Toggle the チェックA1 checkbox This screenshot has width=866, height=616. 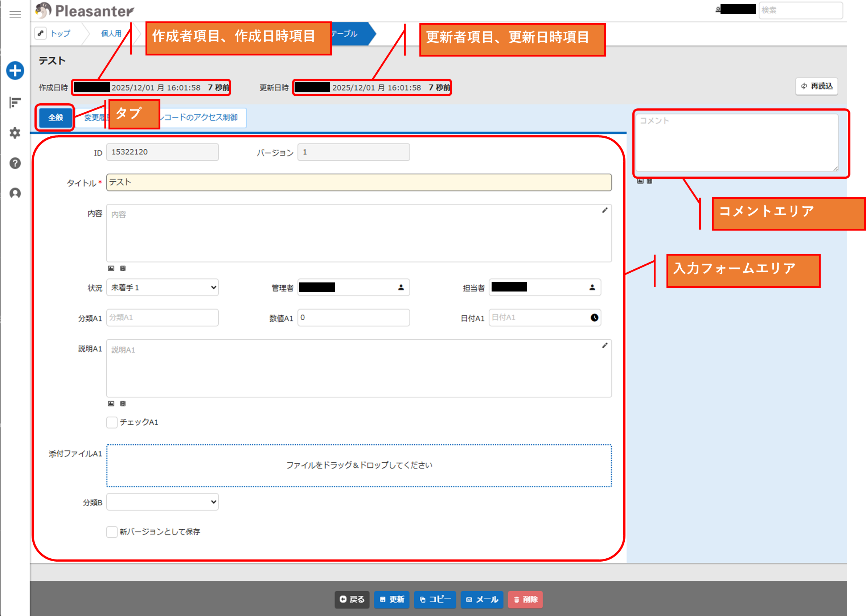coord(112,422)
